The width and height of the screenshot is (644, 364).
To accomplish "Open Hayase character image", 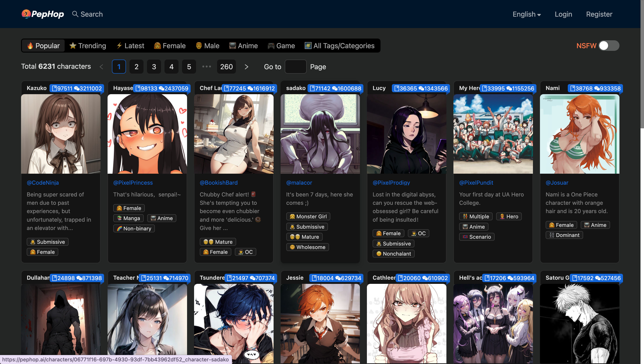I will (x=147, y=134).
